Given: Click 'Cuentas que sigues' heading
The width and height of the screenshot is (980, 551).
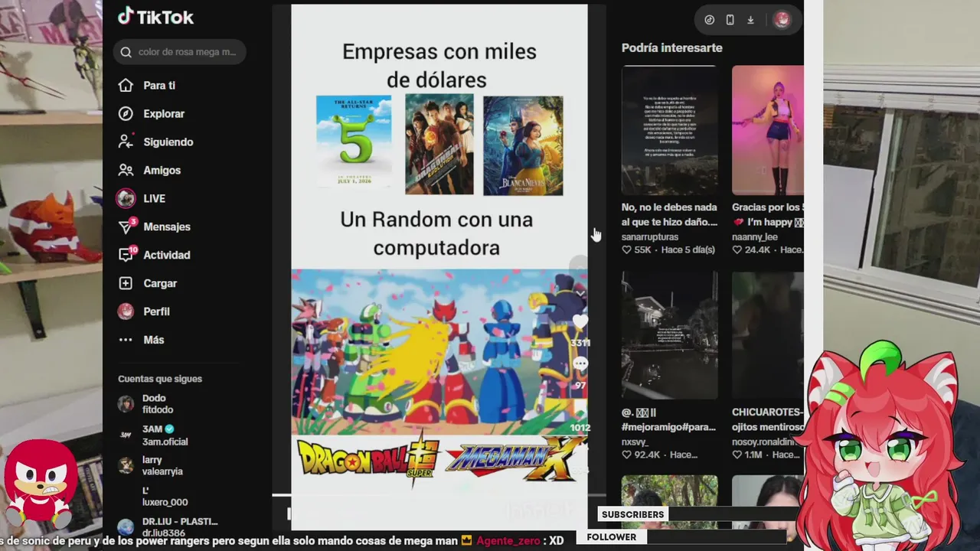Looking at the screenshot, I should (160, 379).
